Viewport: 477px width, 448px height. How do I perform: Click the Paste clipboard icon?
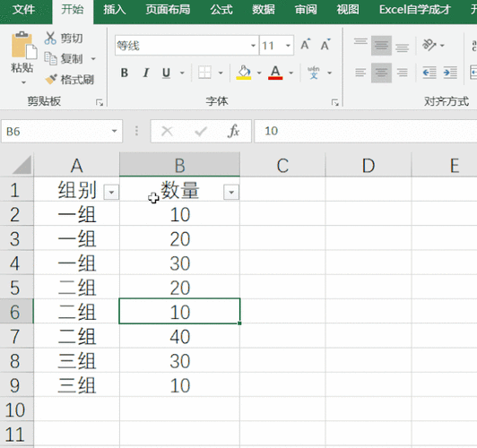(23, 46)
